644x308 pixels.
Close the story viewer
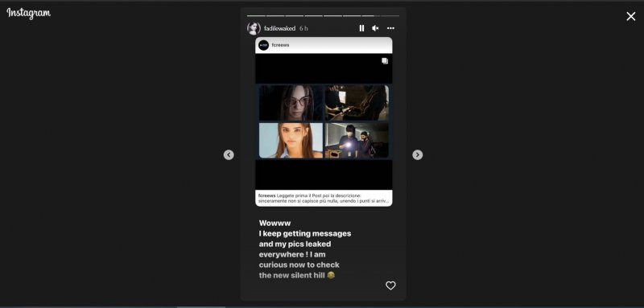pyautogui.click(x=631, y=16)
